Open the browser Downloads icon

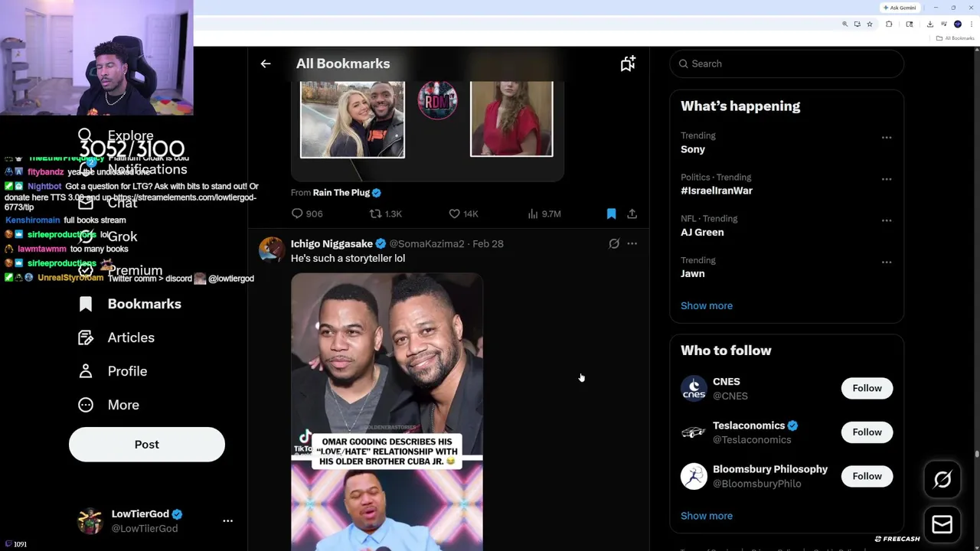click(929, 24)
